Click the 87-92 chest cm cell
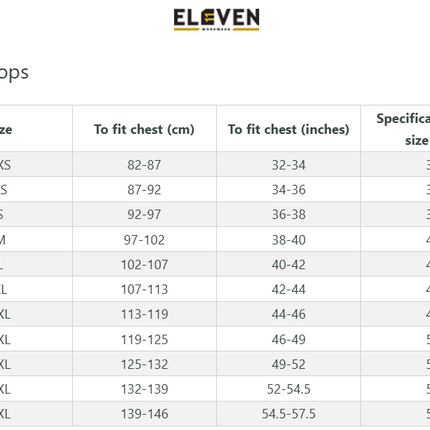Screen dimensions: 430x430 [x=144, y=190]
